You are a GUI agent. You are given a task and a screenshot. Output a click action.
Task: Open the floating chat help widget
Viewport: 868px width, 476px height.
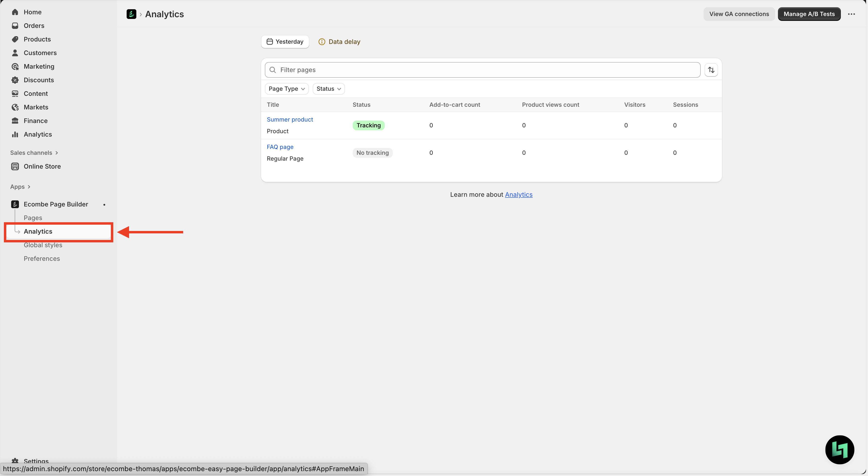(839, 449)
